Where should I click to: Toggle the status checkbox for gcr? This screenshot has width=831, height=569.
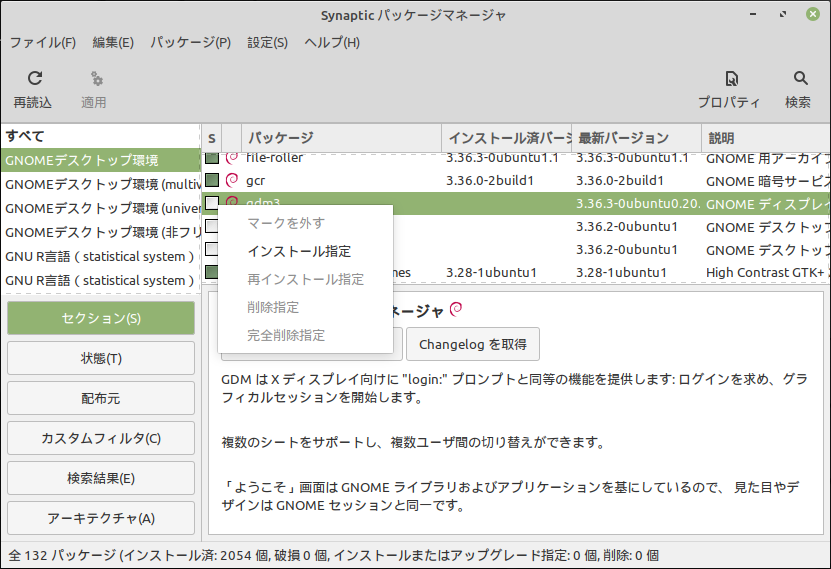pos(212,180)
